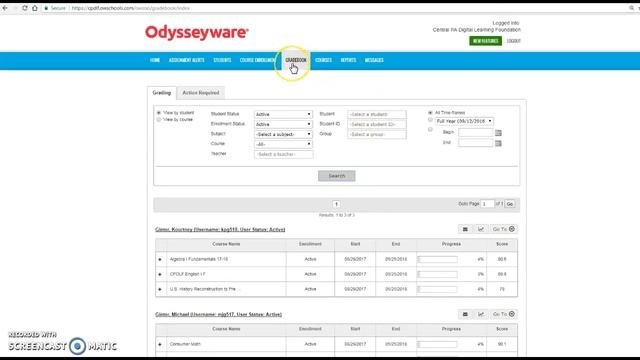
Task: Click the Select a group input field
Action: tap(377, 134)
